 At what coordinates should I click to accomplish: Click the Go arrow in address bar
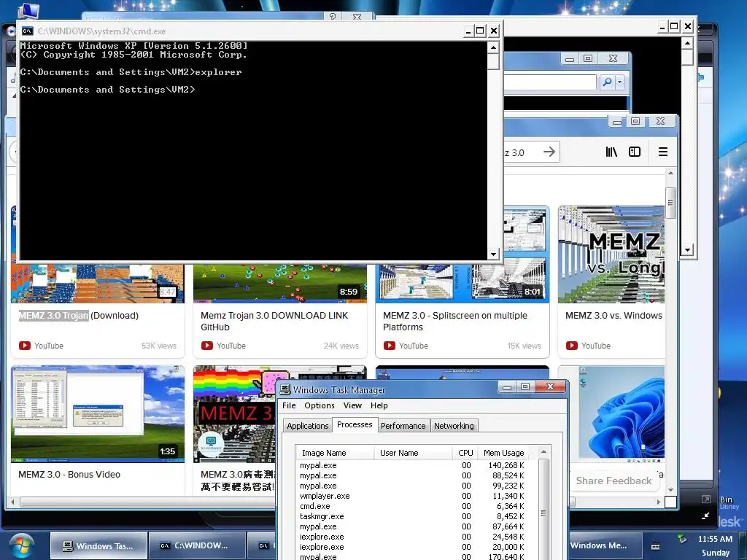coord(549,152)
